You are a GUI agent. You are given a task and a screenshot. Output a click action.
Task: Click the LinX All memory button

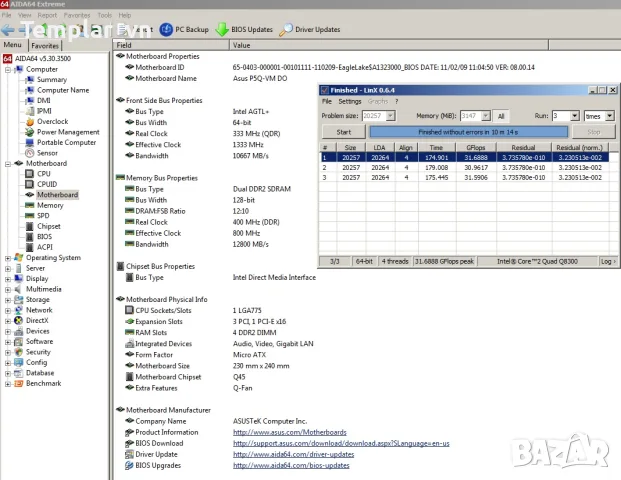(x=501, y=116)
